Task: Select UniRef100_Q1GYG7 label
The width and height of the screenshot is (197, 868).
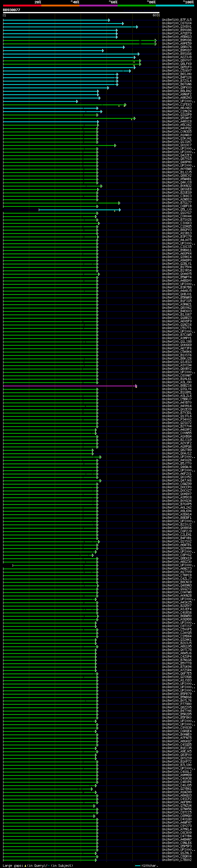Action: tap(177, 213)
